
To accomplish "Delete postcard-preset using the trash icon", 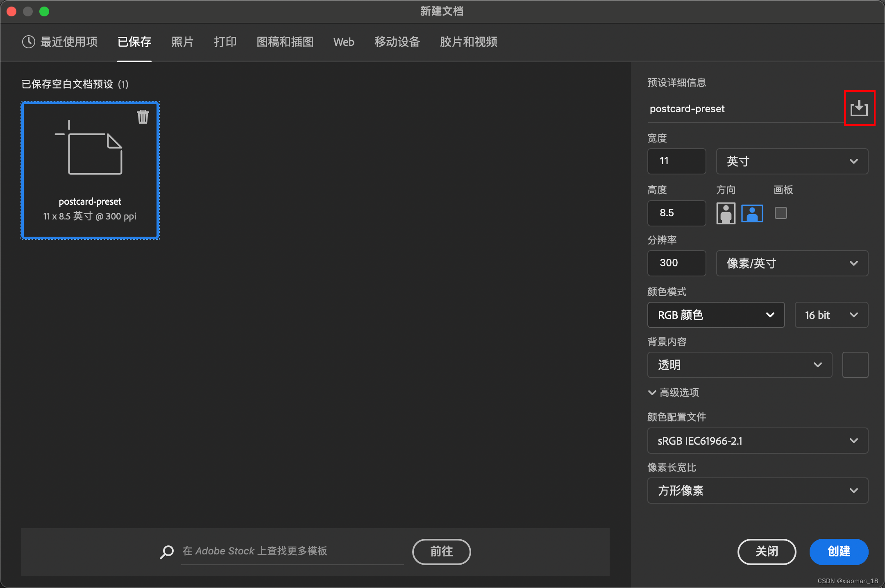I will point(143,117).
